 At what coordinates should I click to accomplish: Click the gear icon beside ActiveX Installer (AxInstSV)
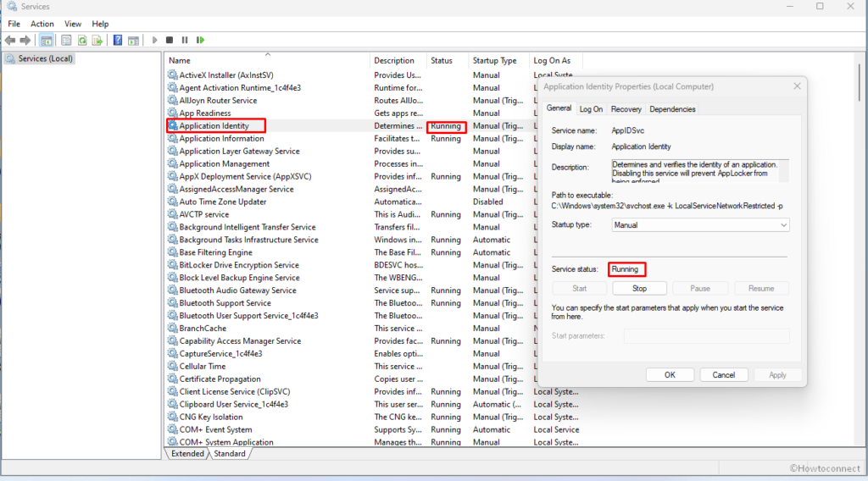[173, 75]
